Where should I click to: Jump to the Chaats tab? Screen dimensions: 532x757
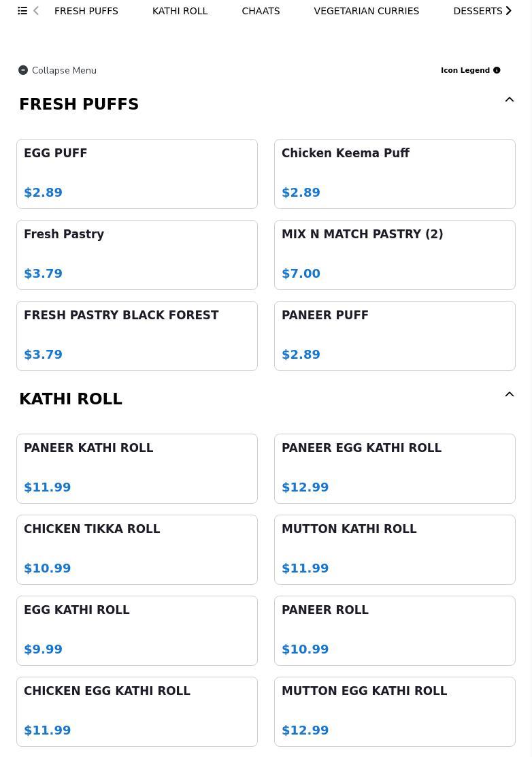(x=261, y=11)
